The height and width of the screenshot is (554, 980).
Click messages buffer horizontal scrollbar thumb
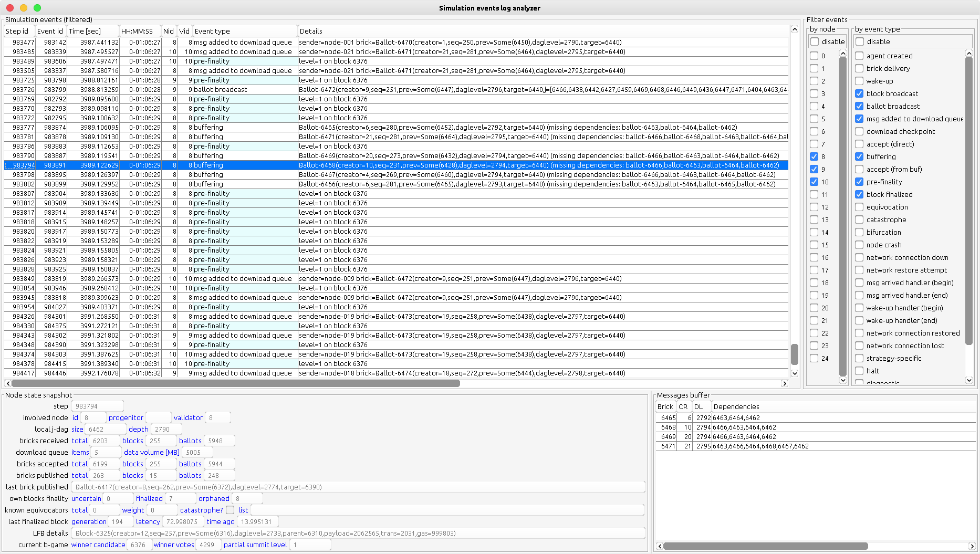tap(765, 546)
